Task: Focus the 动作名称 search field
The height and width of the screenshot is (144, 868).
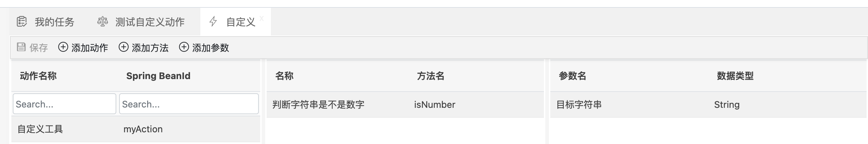Action: (65, 104)
